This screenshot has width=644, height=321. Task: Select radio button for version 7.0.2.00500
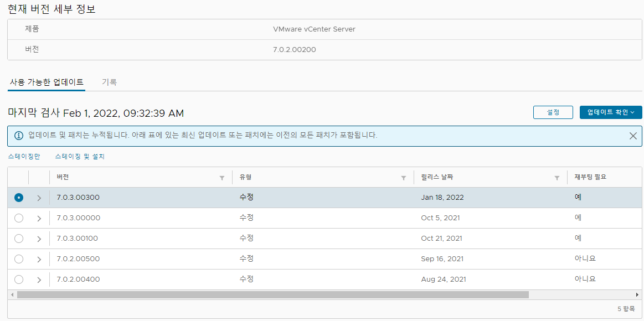point(18,259)
